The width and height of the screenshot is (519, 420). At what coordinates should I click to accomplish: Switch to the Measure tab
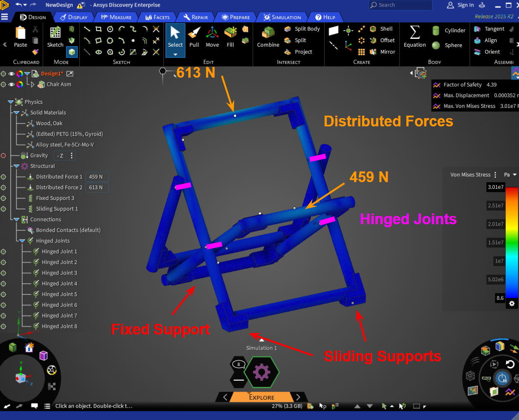116,17
